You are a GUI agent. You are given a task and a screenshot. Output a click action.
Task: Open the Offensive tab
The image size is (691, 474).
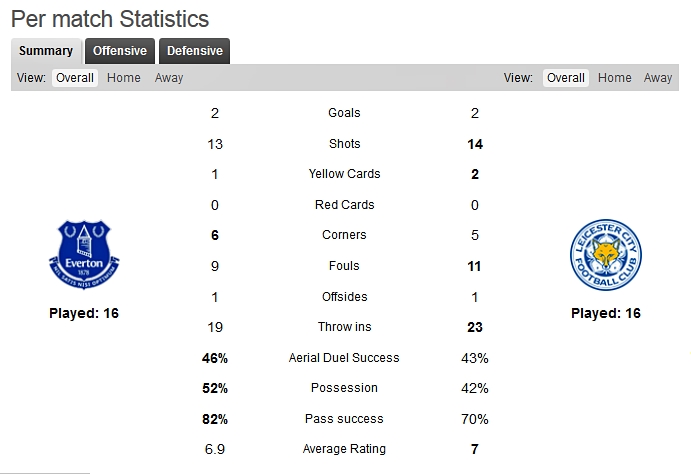(120, 51)
